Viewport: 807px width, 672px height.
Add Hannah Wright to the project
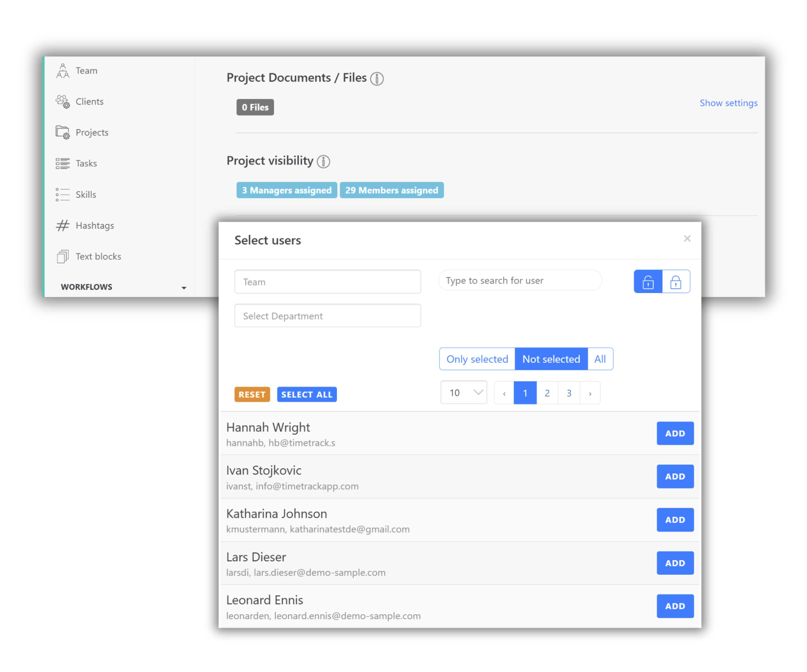coord(675,433)
